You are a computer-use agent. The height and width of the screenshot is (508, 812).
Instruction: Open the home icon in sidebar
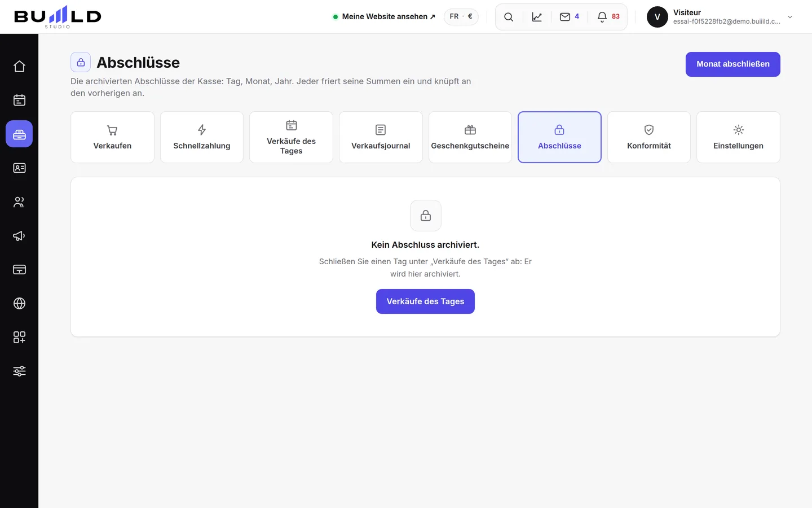tap(19, 67)
